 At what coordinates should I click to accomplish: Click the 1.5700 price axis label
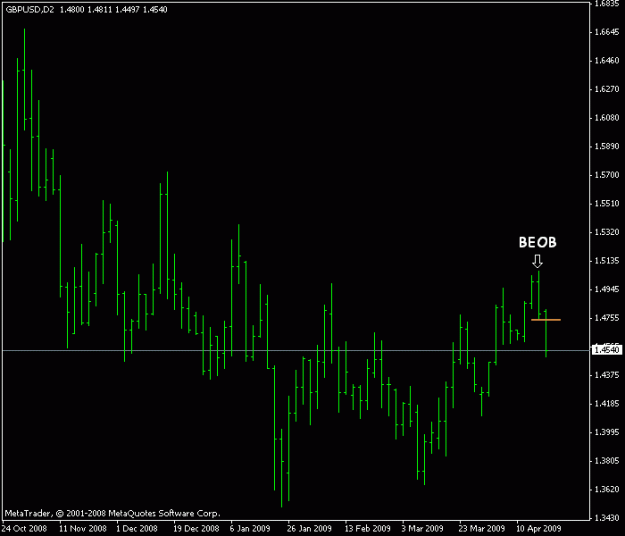pos(607,175)
